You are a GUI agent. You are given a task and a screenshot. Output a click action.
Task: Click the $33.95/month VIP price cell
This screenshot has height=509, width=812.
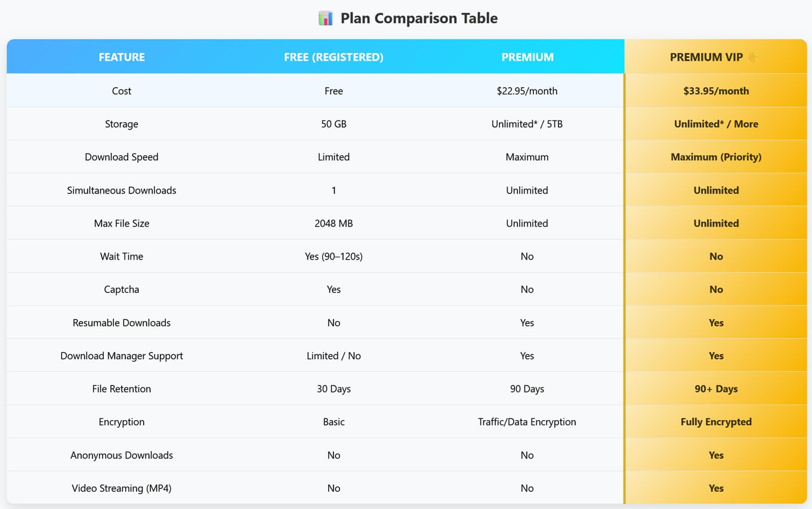pos(716,91)
